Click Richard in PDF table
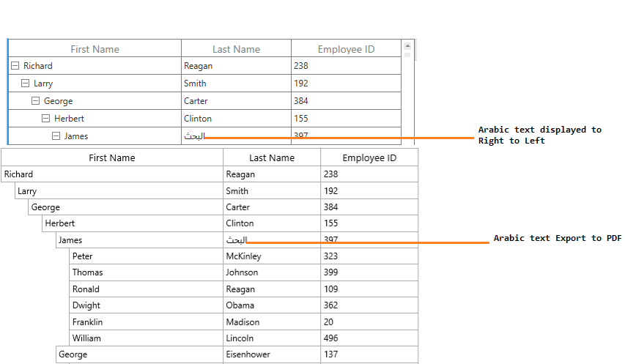 click(x=112, y=174)
